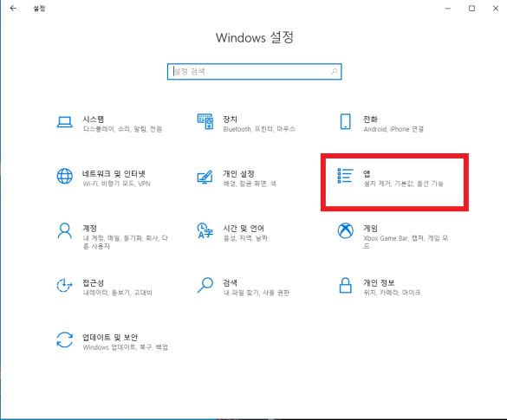
Task: Open the 네트워크 및 인터넷 globe icon
Action: pyautogui.click(x=65, y=176)
